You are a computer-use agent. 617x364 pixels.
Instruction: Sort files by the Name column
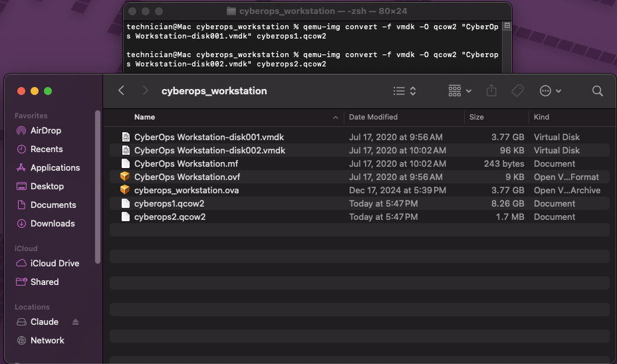pyautogui.click(x=144, y=117)
